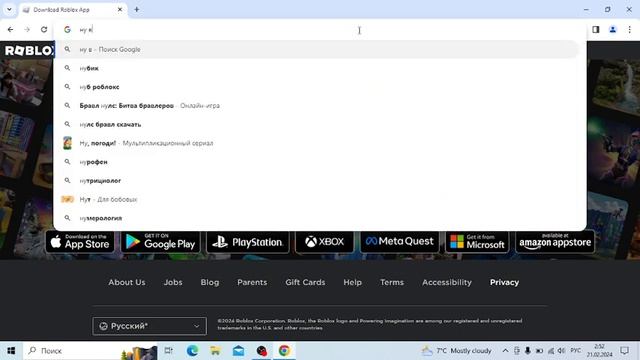Pick the 'нулс бравл скачать' suggestion
The image size is (640, 360).
(320, 124)
